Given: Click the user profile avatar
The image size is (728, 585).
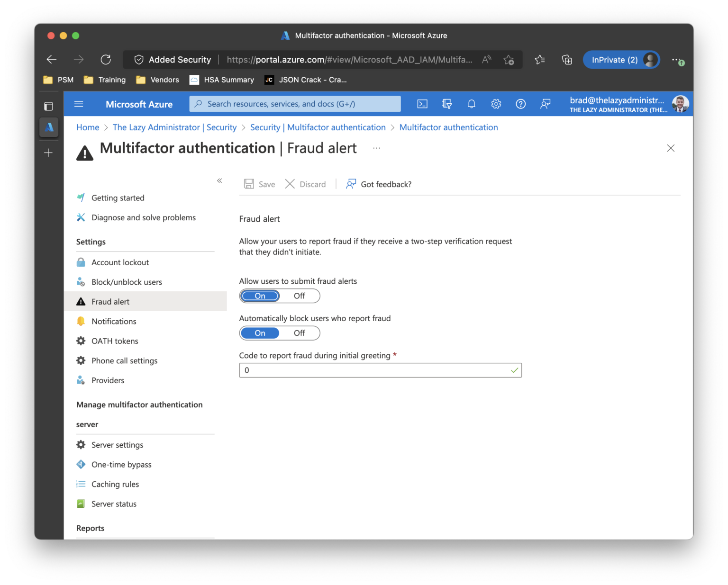Looking at the screenshot, I should coord(681,104).
